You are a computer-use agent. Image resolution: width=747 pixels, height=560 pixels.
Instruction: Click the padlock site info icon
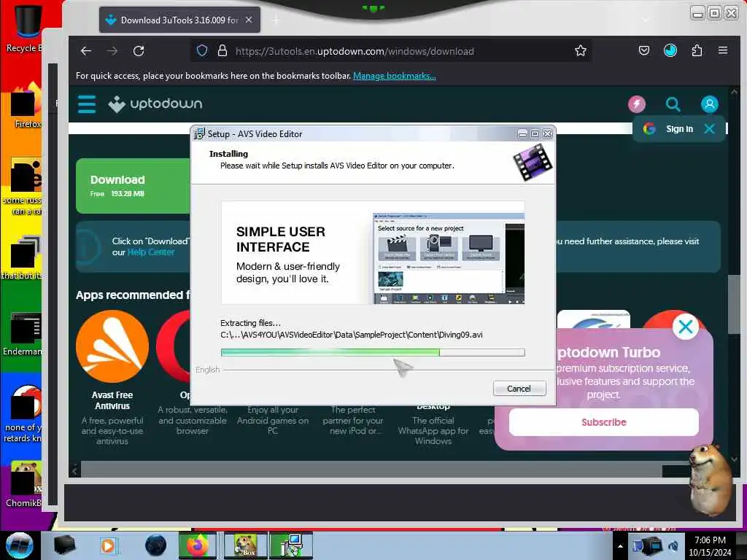pos(222,50)
